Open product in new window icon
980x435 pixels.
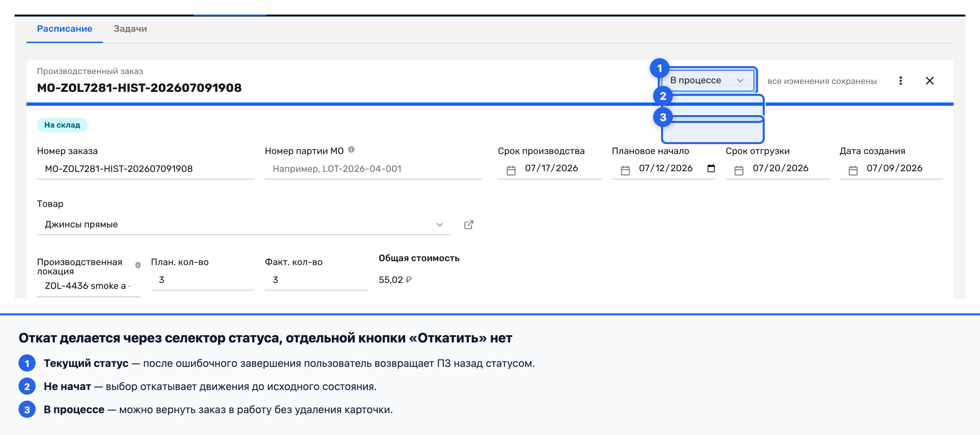click(469, 224)
